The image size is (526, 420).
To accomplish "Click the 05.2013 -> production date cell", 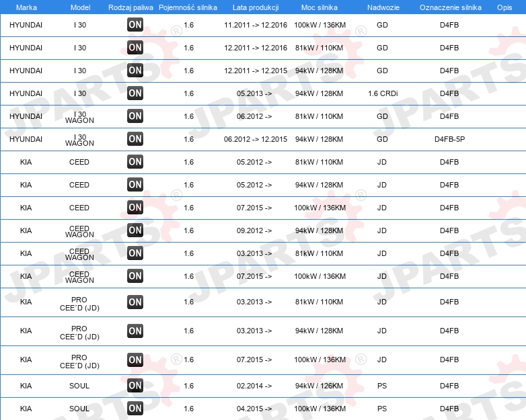I will tap(254, 93).
